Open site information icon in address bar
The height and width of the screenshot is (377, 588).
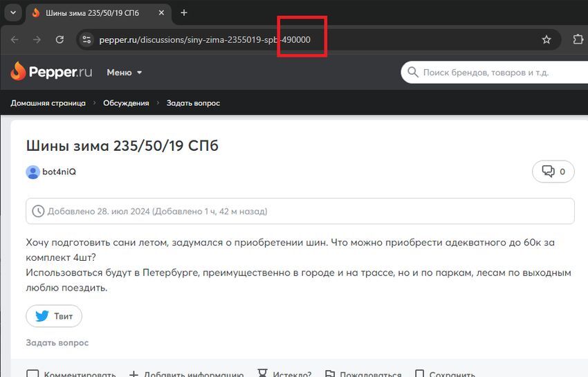point(86,39)
